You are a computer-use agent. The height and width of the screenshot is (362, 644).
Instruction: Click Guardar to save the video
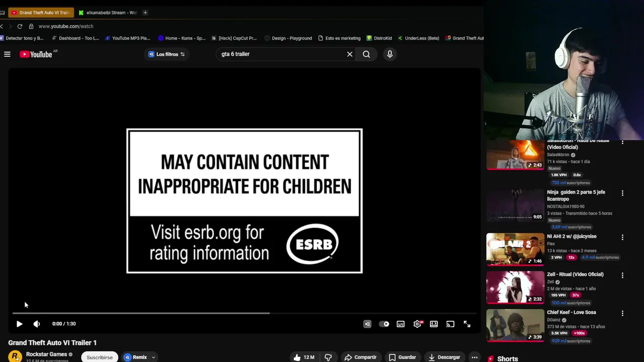click(x=402, y=357)
